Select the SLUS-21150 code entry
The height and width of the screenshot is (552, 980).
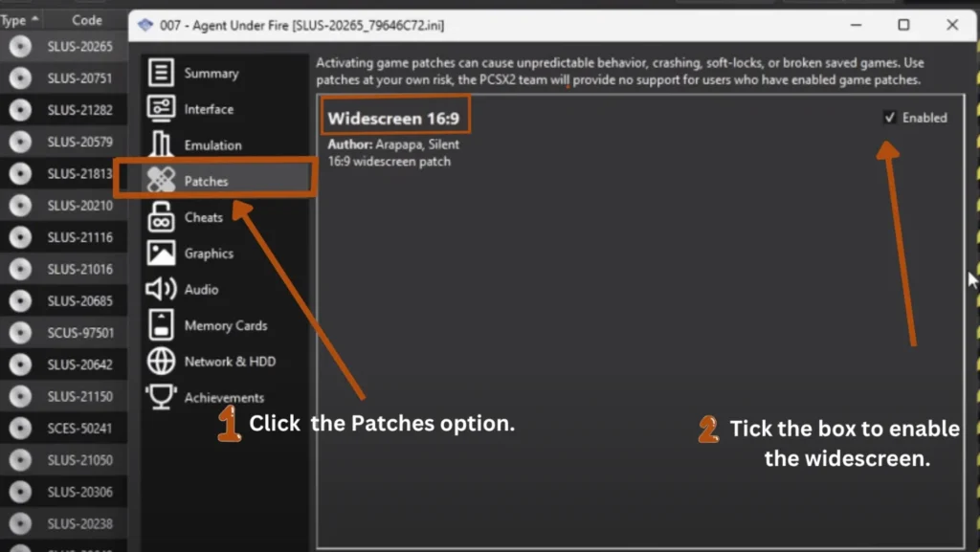[80, 397]
